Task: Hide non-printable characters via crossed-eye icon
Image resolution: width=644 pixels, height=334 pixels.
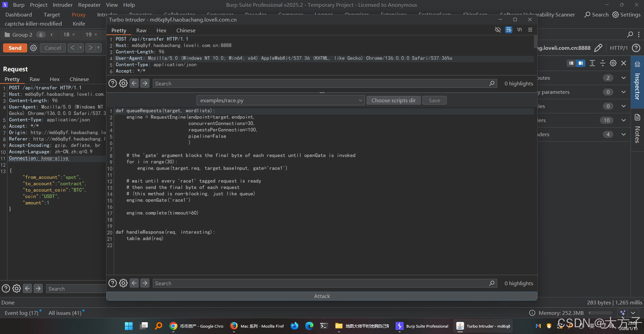Action: pos(498,30)
